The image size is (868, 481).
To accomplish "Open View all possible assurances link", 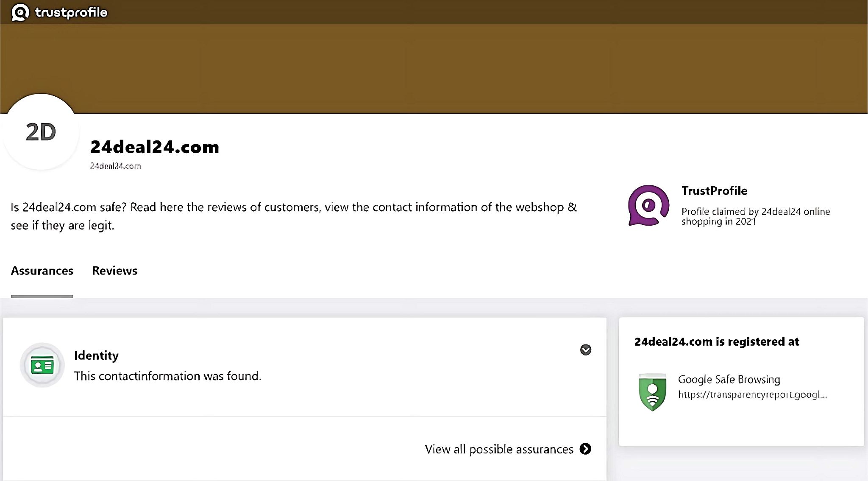I will [499, 449].
